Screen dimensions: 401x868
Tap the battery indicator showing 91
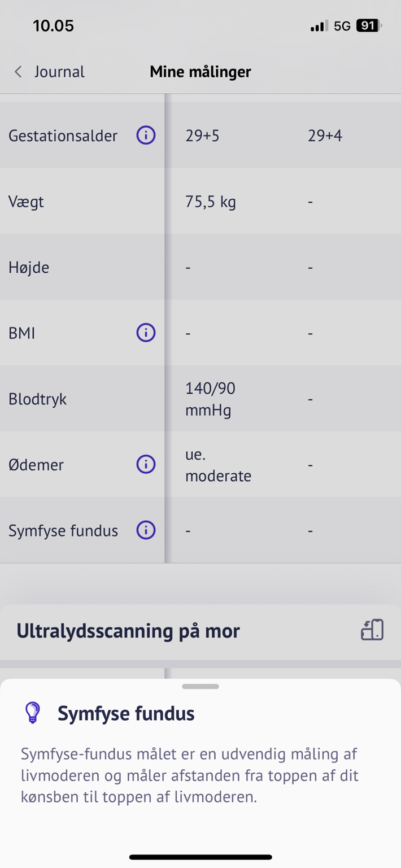(x=367, y=26)
